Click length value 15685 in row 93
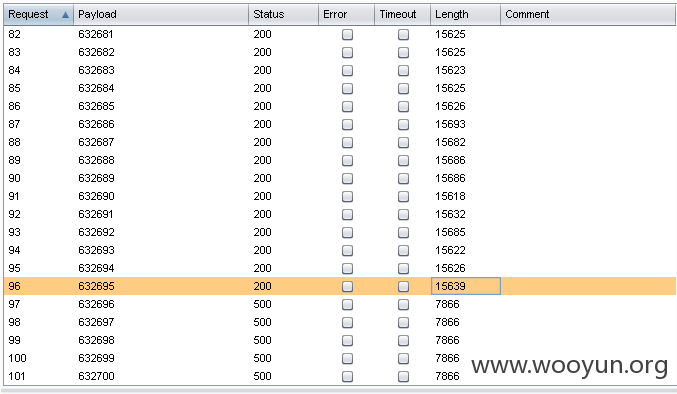The image size is (677, 394). [450, 232]
